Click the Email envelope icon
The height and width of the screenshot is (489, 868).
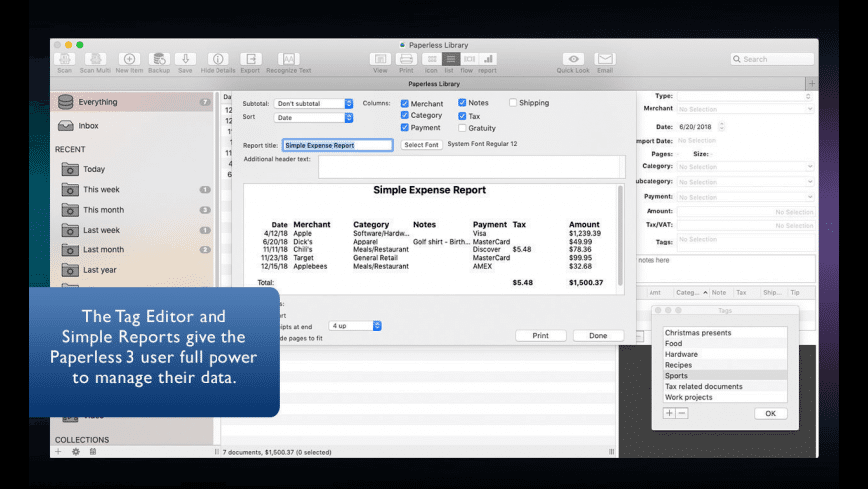point(605,60)
